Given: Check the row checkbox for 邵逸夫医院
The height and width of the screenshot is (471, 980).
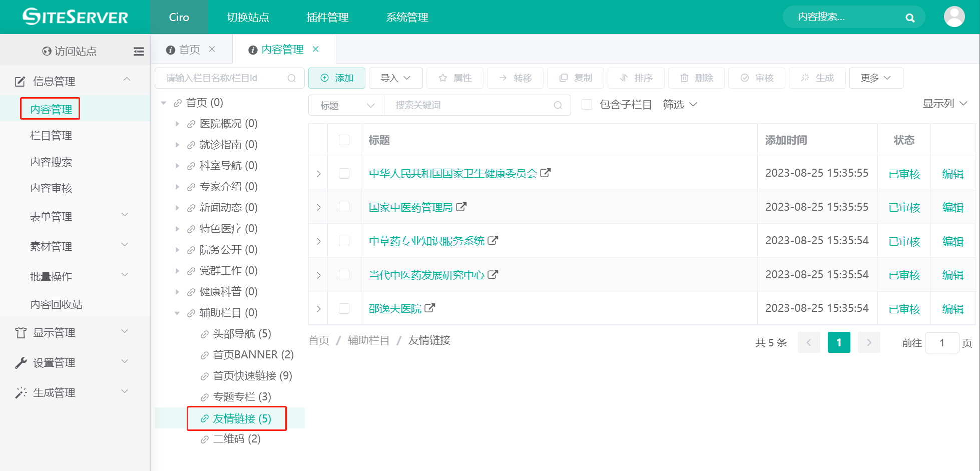Looking at the screenshot, I should [x=344, y=308].
